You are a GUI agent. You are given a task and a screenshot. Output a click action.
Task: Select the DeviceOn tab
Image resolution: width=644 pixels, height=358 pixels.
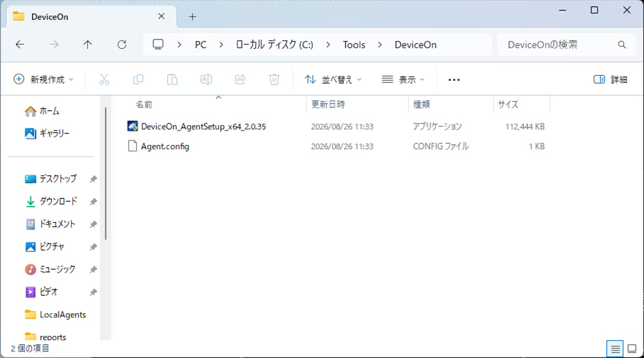pyautogui.click(x=91, y=17)
